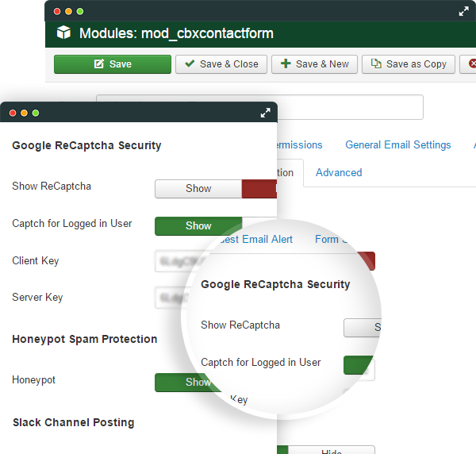The image size is (476, 454).
Task: Click the Server Key label
Action: [x=37, y=298]
